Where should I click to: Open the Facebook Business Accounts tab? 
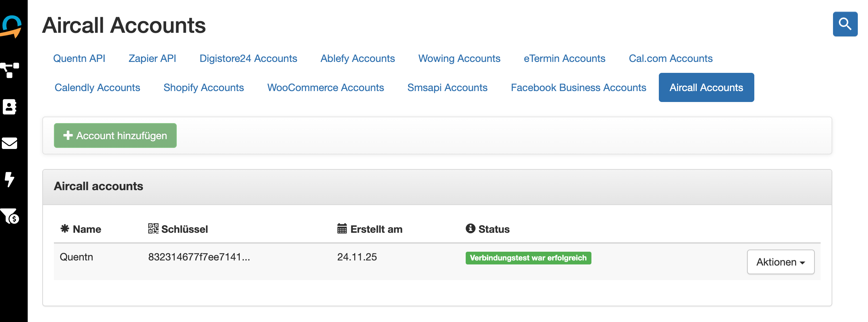coord(578,87)
